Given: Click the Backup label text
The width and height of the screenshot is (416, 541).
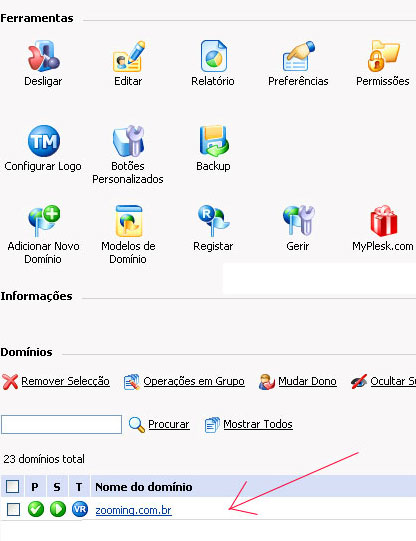Looking at the screenshot, I should coord(213,166).
